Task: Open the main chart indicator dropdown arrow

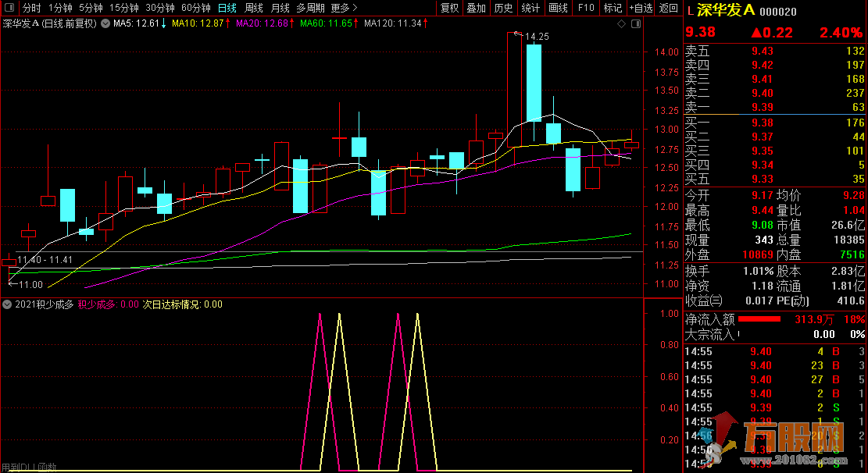Action: [105, 23]
